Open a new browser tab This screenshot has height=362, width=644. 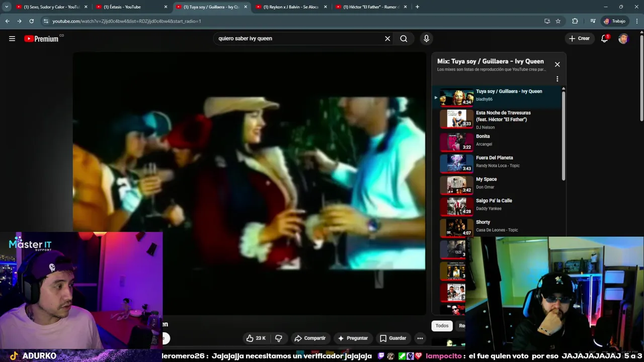coord(417,7)
